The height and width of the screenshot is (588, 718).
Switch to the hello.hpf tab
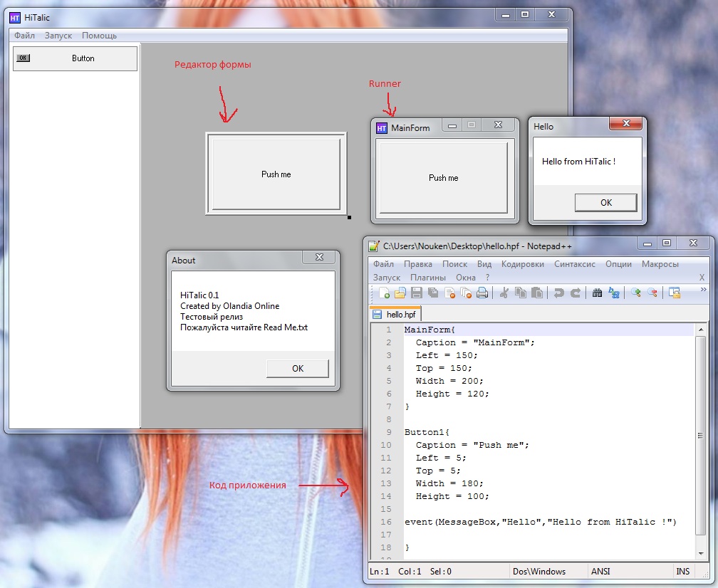[x=397, y=314]
